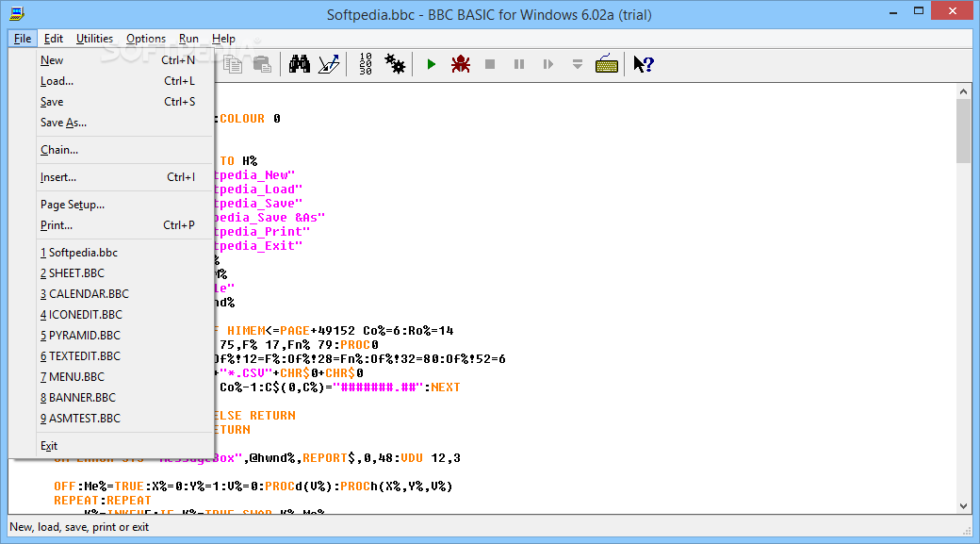Choose Print... from the File menu

pyautogui.click(x=118, y=225)
